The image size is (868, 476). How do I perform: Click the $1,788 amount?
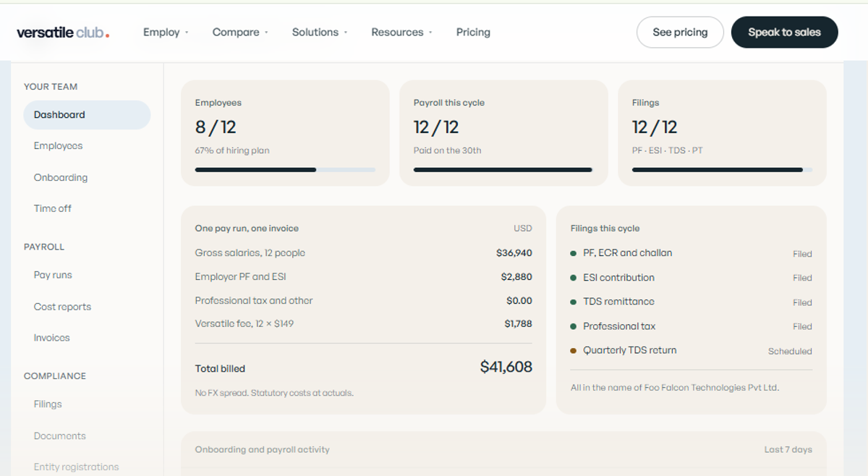tap(518, 324)
